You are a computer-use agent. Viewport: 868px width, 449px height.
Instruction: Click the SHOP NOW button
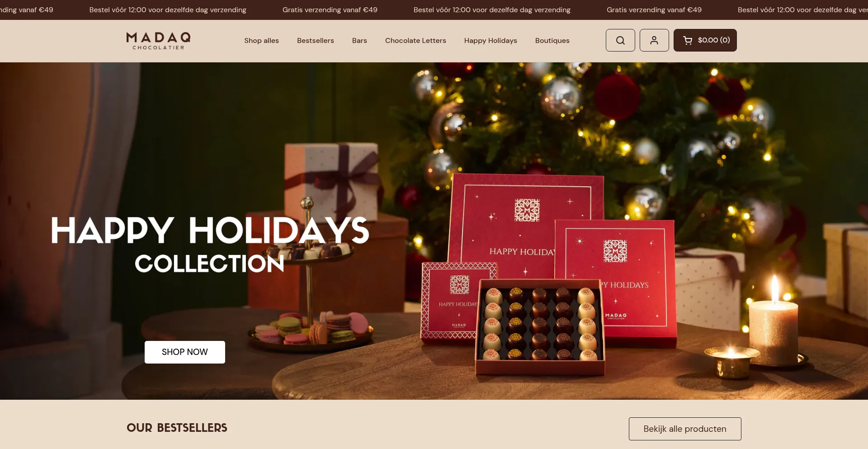pos(185,352)
